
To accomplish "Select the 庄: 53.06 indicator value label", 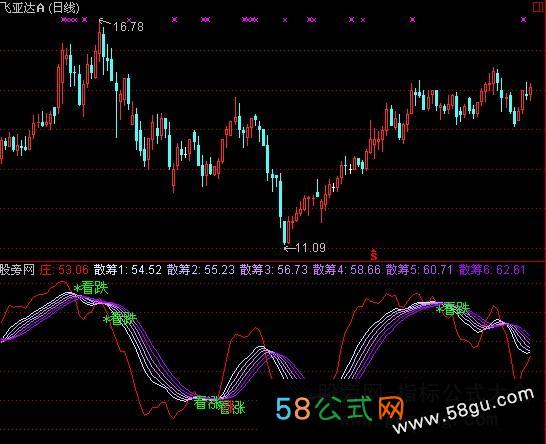I will [x=64, y=270].
